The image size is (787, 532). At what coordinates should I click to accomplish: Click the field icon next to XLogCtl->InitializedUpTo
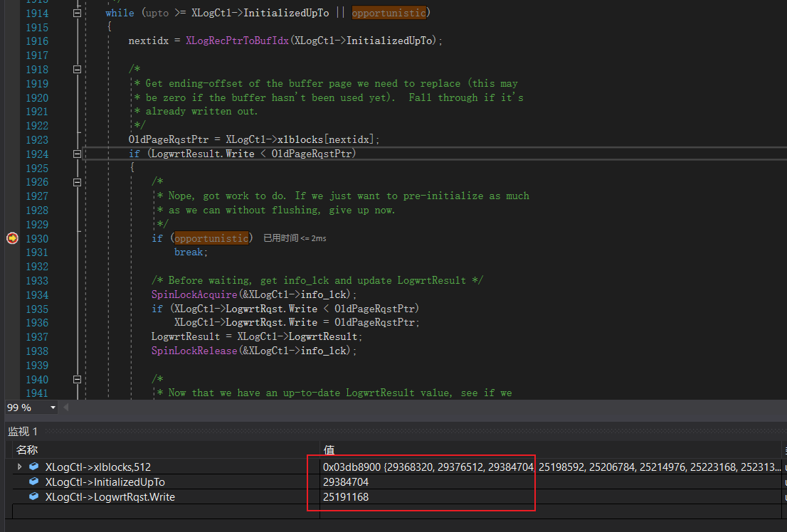(34, 482)
